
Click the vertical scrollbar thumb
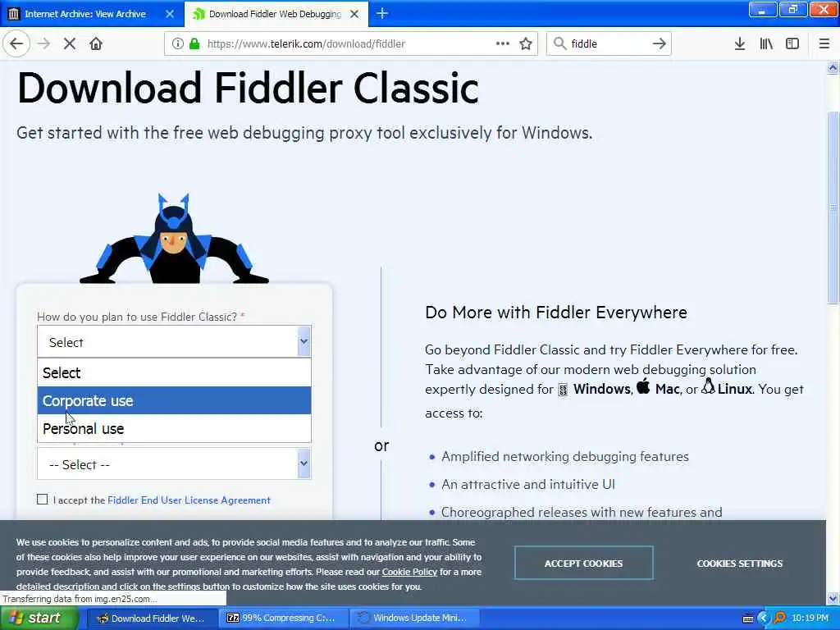(x=833, y=208)
